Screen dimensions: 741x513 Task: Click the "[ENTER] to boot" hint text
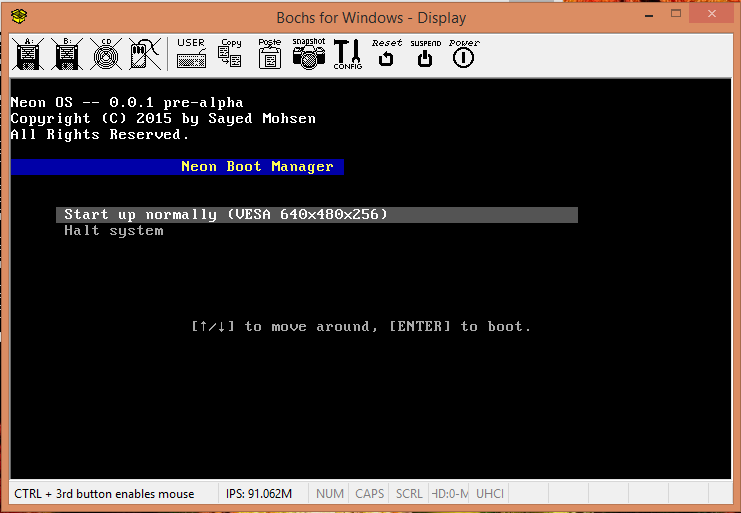pyautogui.click(x=460, y=326)
